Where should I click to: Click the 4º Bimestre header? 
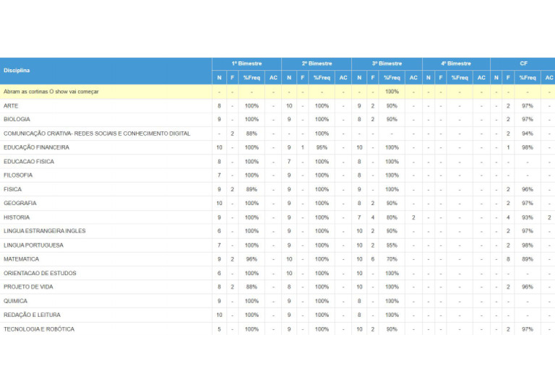[x=456, y=64]
